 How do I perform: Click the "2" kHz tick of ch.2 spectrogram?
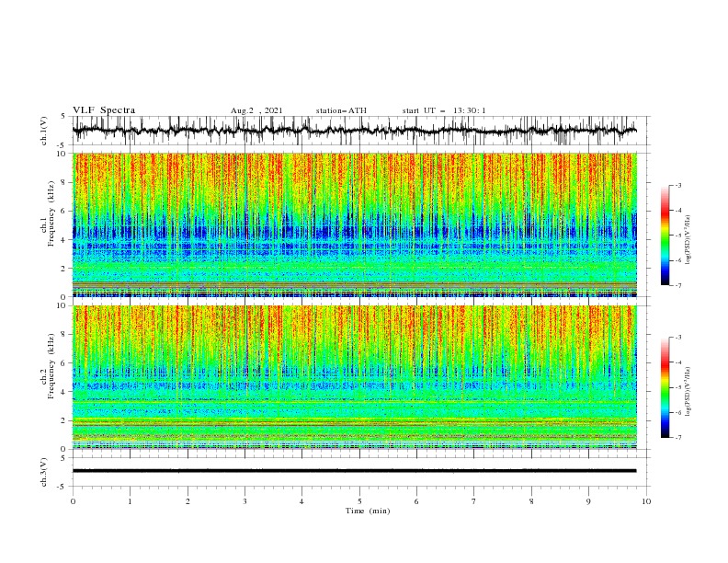[x=64, y=420]
